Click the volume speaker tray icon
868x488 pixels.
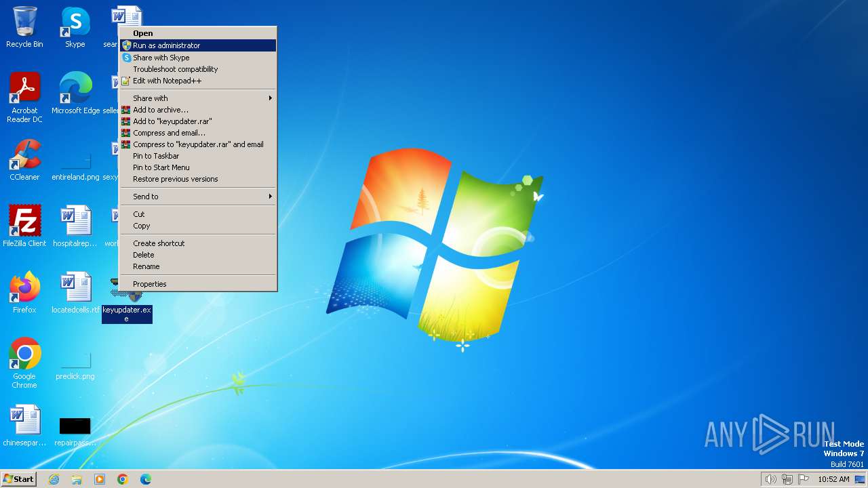click(770, 479)
